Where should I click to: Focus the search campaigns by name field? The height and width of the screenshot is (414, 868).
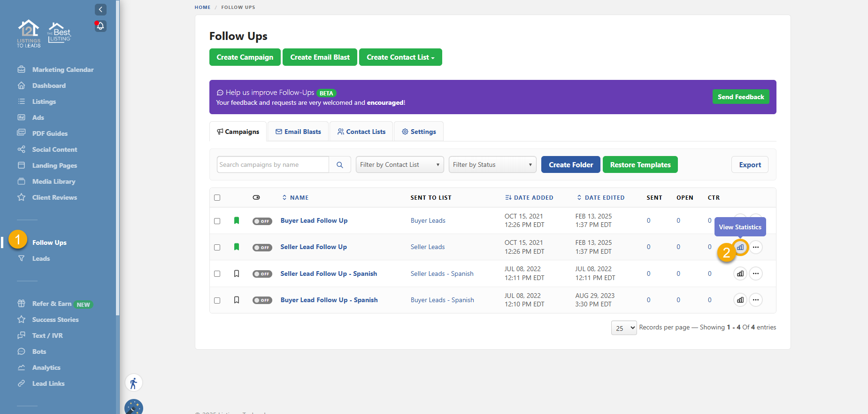(273, 165)
